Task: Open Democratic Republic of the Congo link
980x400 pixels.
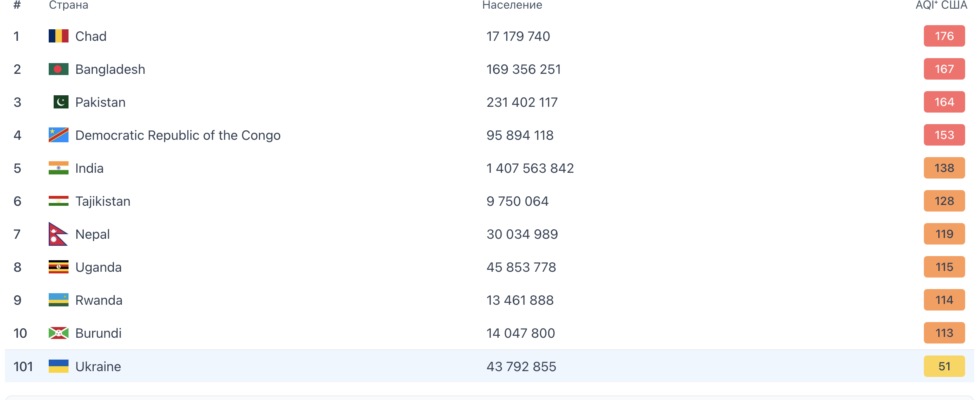Action: (x=178, y=135)
